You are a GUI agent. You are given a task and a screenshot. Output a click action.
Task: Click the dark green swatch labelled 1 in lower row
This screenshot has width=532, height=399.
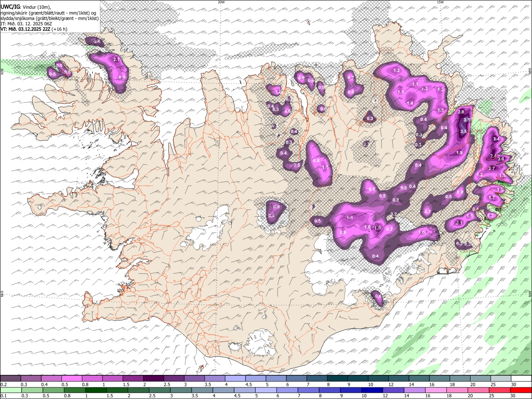96,390
